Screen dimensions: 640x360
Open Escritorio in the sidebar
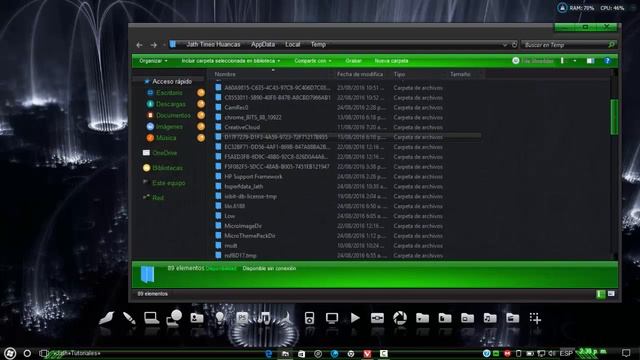pos(169,93)
